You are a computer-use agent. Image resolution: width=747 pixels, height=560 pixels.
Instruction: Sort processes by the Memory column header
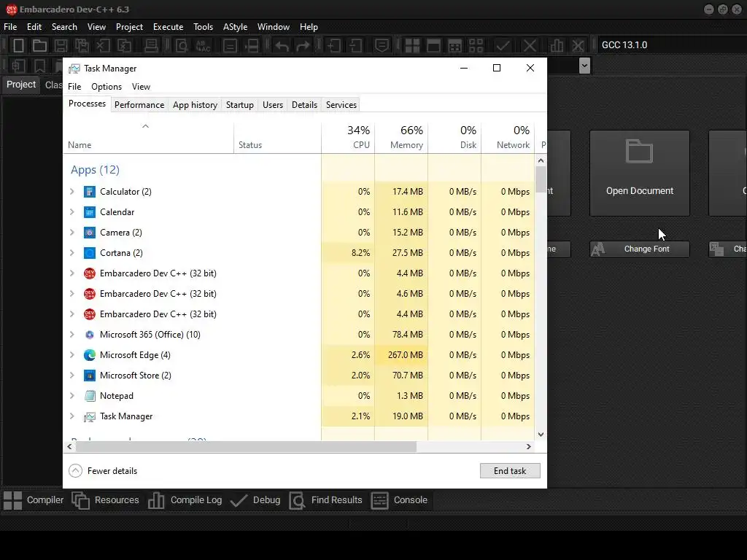pyautogui.click(x=402, y=138)
